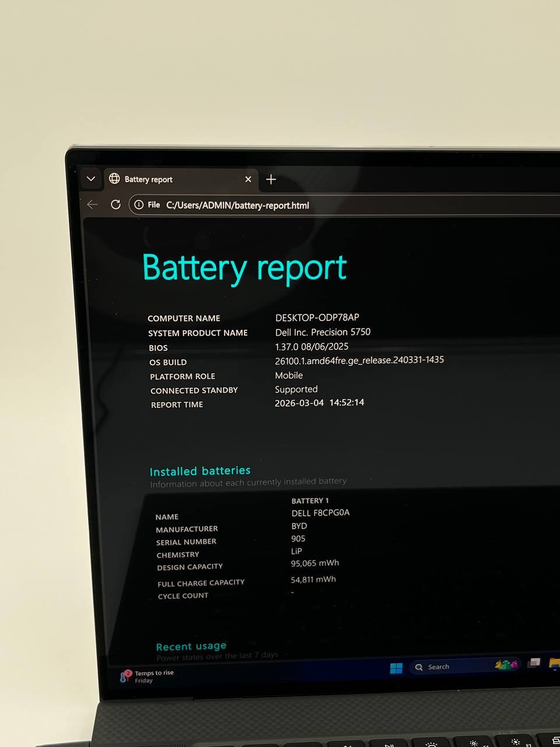
Task: Focus the address bar with battery-report.html path
Action: [344, 205]
